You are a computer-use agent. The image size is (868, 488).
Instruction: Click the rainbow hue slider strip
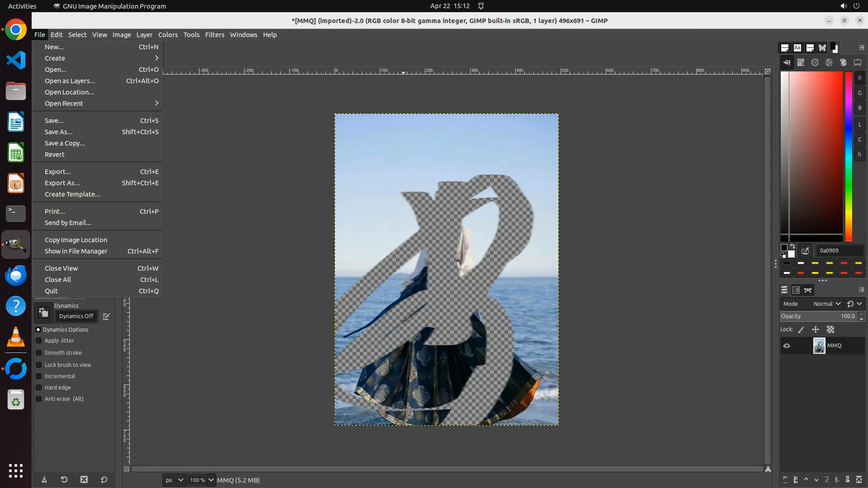849,156
